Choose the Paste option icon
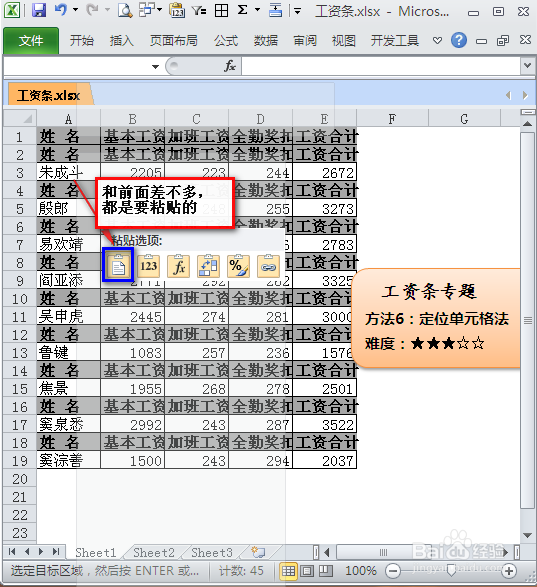537x587 pixels. click(x=118, y=265)
